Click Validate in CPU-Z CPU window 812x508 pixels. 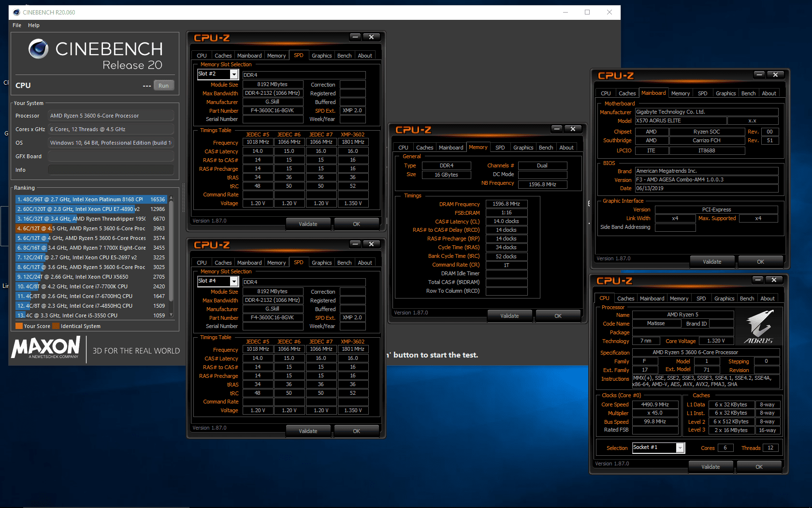(710, 467)
